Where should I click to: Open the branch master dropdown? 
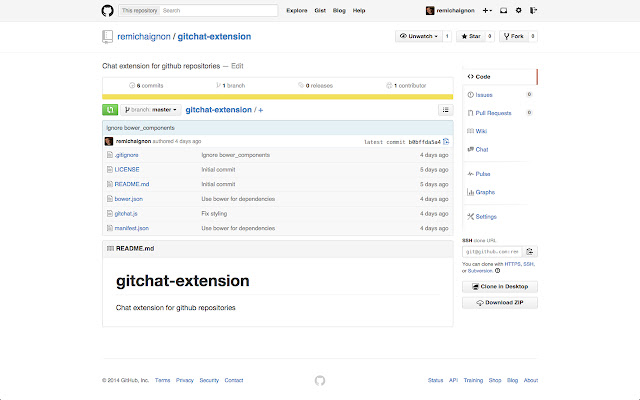point(151,110)
